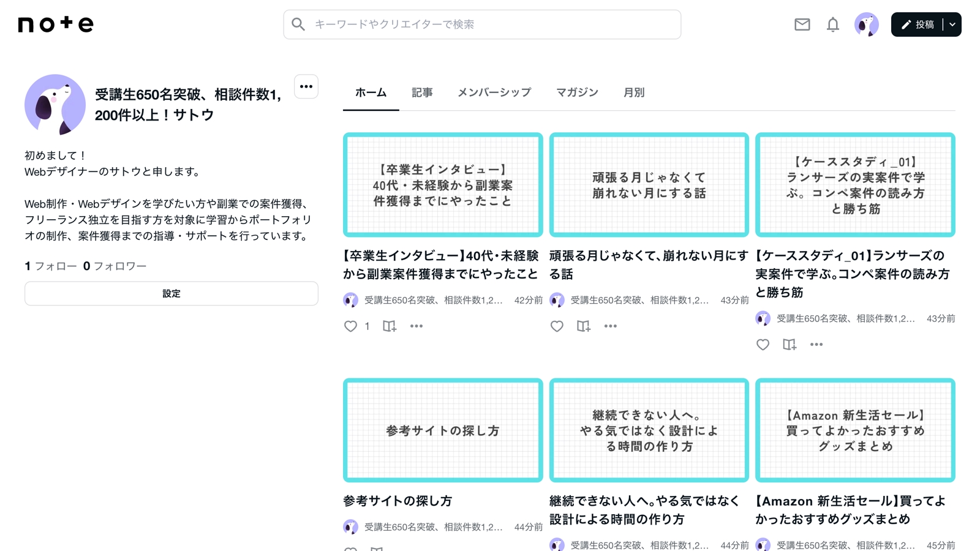Click author name under 頑張る月じゃなくて article
This screenshot has width=980, height=551.
point(640,300)
